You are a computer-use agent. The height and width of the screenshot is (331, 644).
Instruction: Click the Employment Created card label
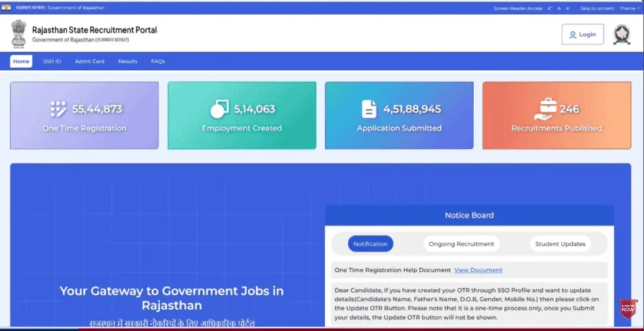(x=242, y=128)
